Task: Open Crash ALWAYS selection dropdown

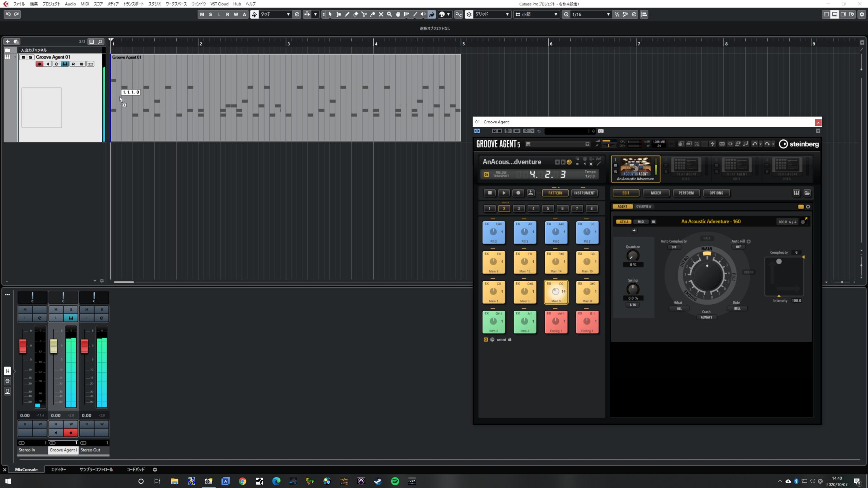Action: [x=707, y=317]
